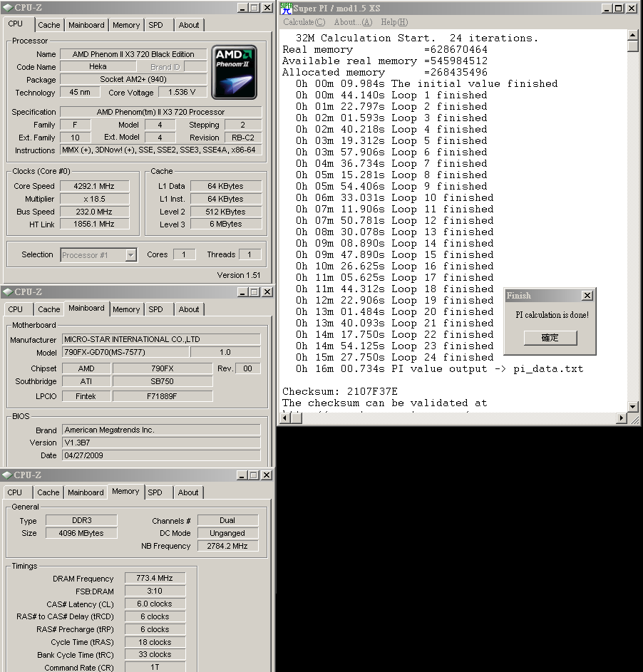This screenshot has width=643, height=672.
Task: Close the Finish dialog with X
Action: (587, 295)
